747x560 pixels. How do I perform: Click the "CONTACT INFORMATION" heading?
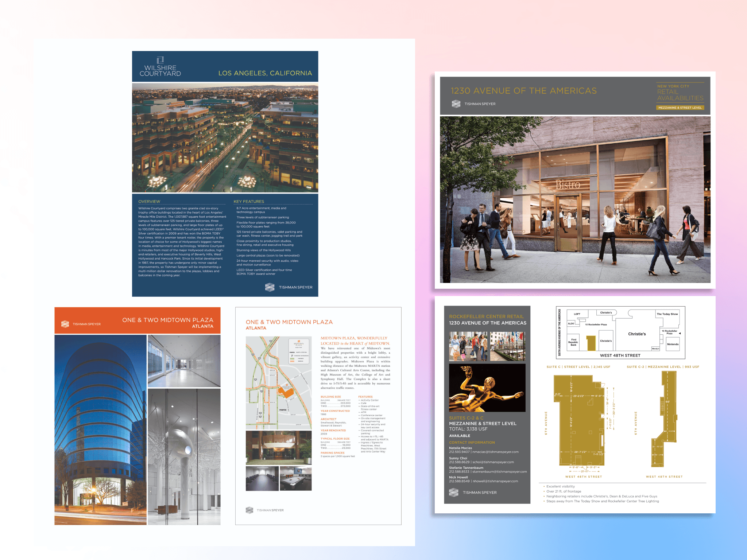(472, 443)
